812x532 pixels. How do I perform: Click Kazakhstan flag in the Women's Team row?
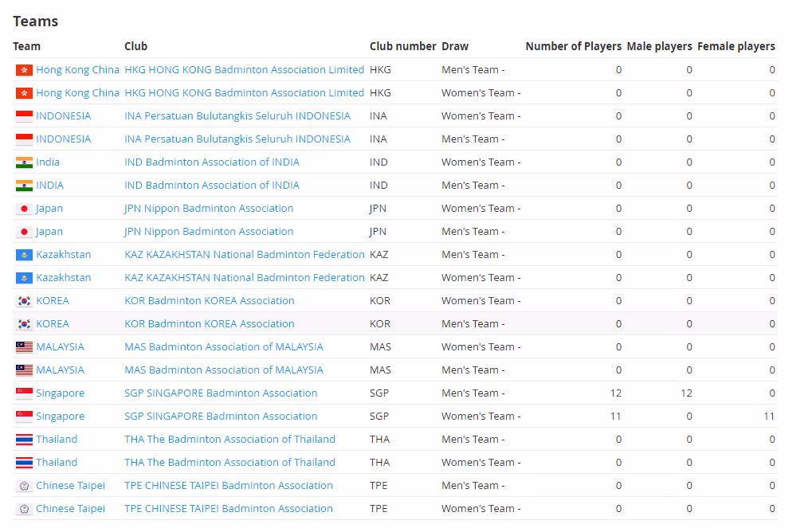(24, 278)
